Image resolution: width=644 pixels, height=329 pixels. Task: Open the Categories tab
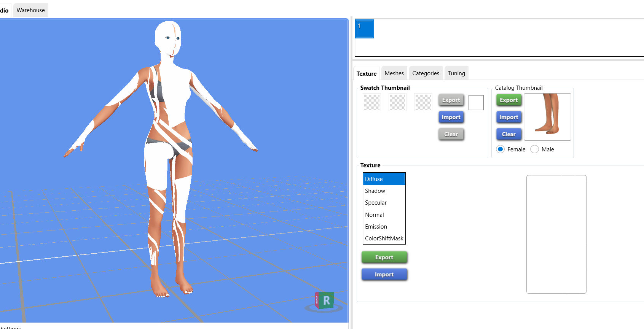pyautogui.click(x=426, y=73)
